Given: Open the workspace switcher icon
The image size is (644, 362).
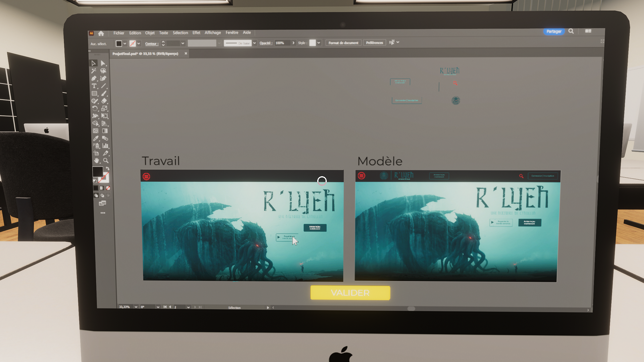Looking at the screenshot, I should point(588,31).
